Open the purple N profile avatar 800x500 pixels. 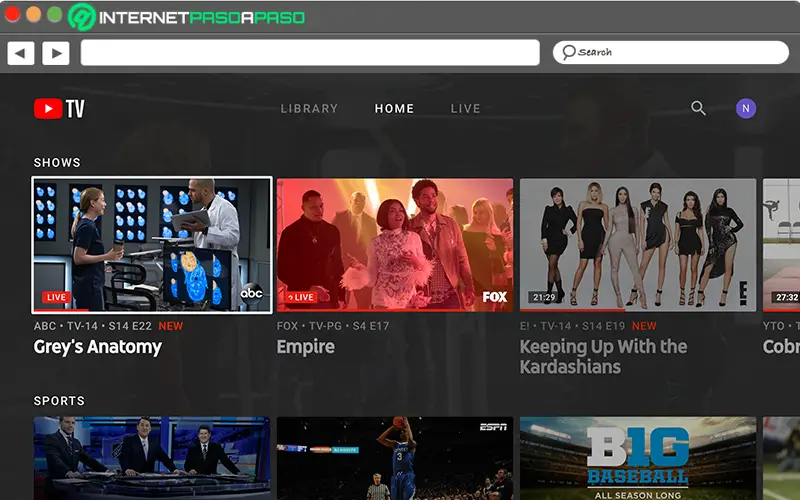pyautogui.click(x=745, y=108)
